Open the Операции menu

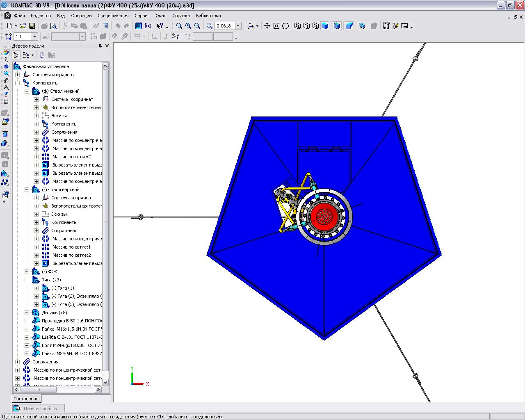point(81,16)
